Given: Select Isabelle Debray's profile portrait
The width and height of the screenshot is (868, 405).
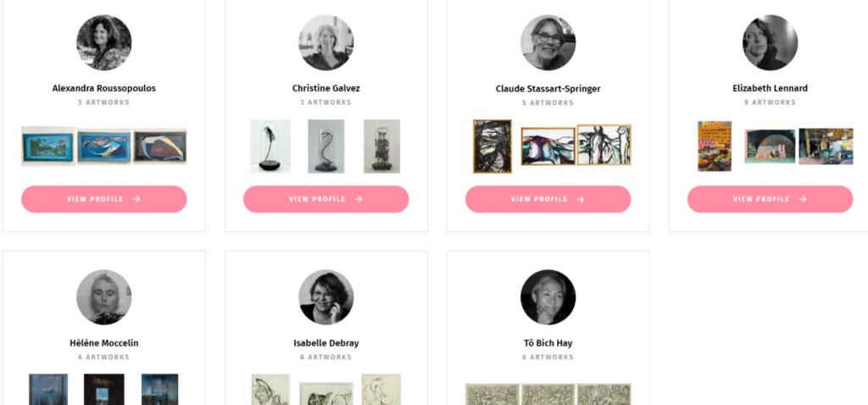Looking at the screenshot, I should pos(326,297).
